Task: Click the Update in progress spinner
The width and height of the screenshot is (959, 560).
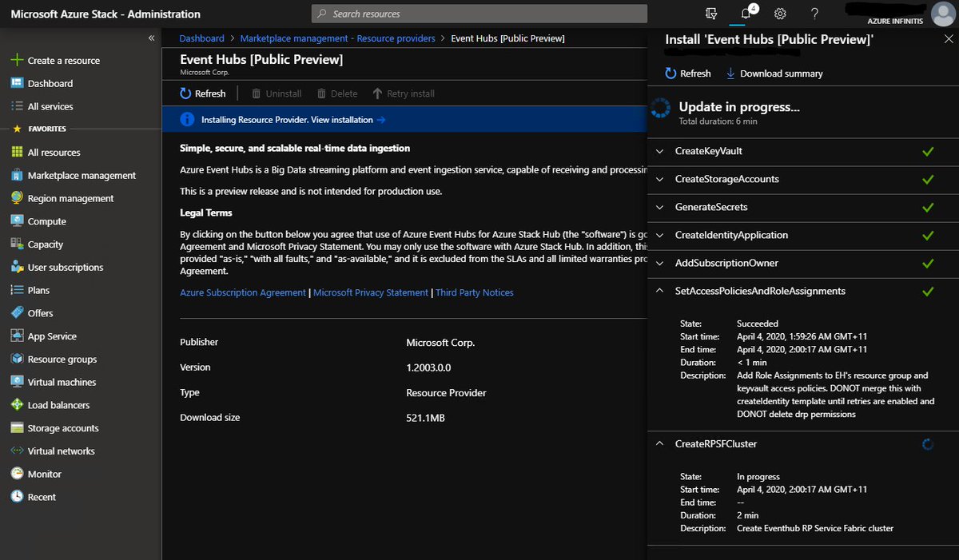Action: pos(660,109)
